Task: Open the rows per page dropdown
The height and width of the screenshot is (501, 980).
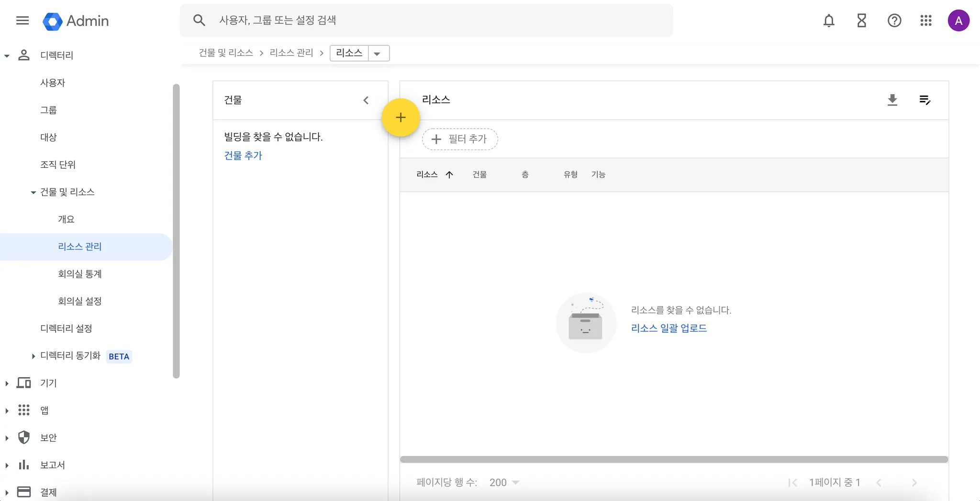Action: click(x=504, y=482)
